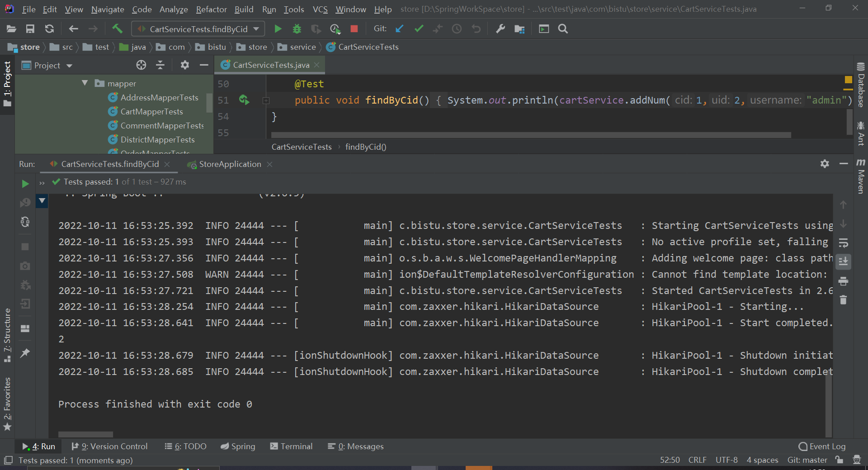Open CartMapperTests in Project tree
The image size is (868, 470).
(151, 112)
